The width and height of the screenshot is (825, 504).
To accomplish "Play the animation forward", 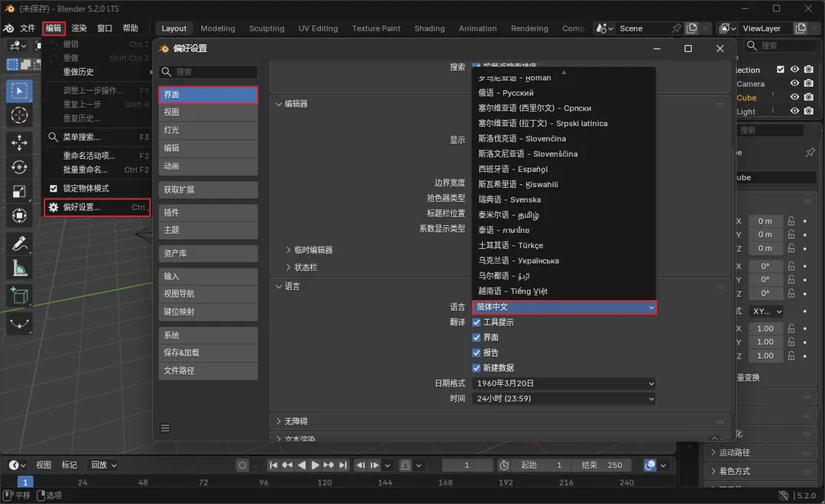I will coord(315,465).
